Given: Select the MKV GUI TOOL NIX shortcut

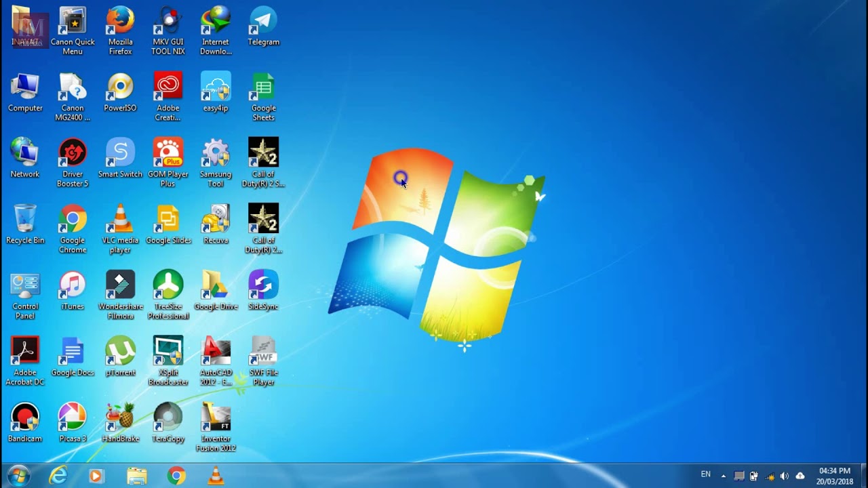Looking at the screenshot, I should pyautogui.click(x=168, y=30).
